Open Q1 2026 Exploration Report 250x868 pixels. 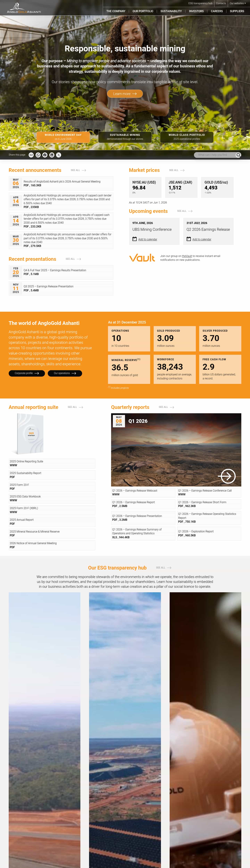209,533
